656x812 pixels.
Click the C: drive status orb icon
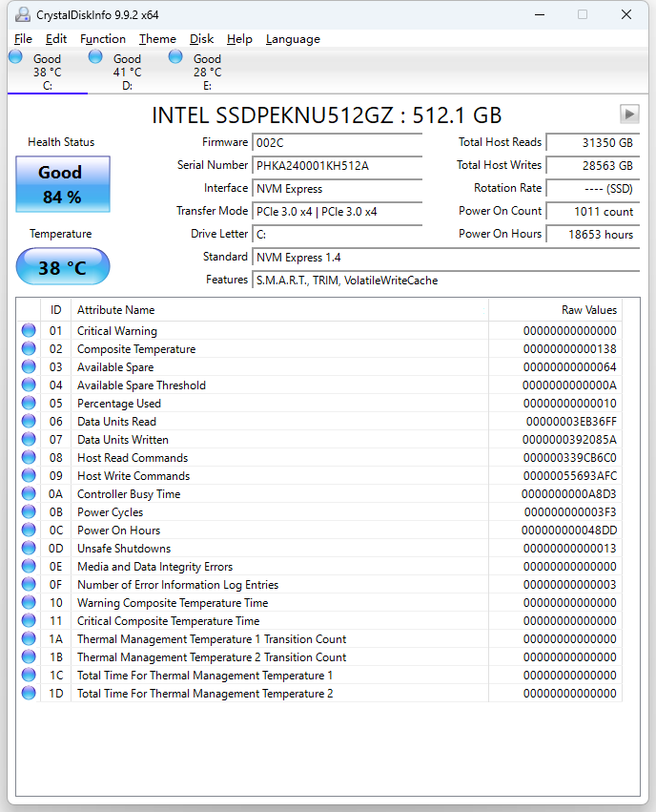tap(15, 56)
